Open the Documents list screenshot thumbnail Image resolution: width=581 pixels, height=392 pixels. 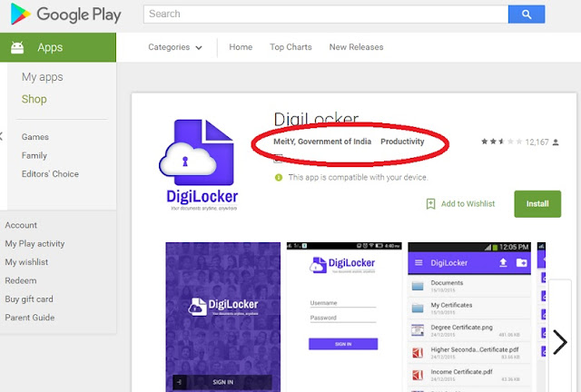pos(469,318)
